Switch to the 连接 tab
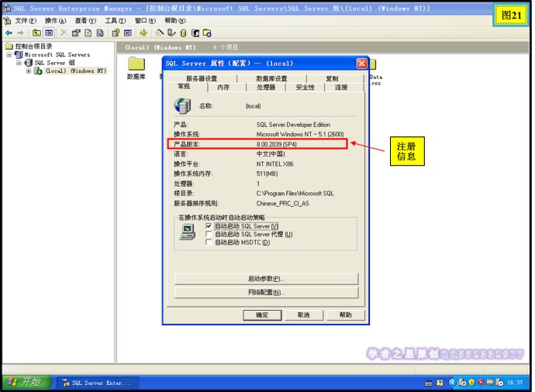Image resolution: width=535 pixels, height=392 pixels. point(341,88)
